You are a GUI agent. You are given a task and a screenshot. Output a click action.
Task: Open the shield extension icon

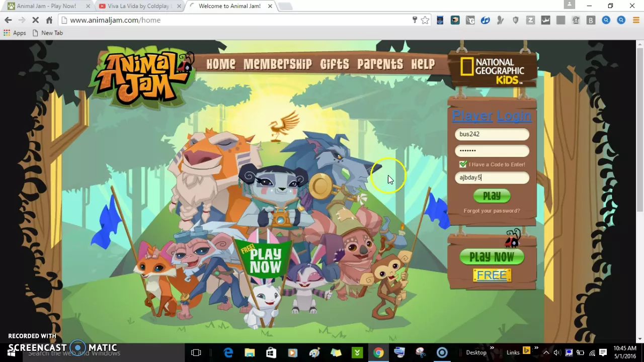[515, 20]
